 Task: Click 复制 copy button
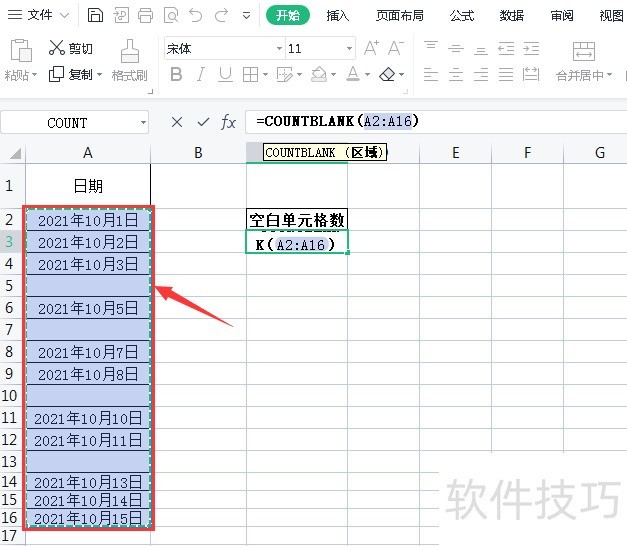coord(75,74)
